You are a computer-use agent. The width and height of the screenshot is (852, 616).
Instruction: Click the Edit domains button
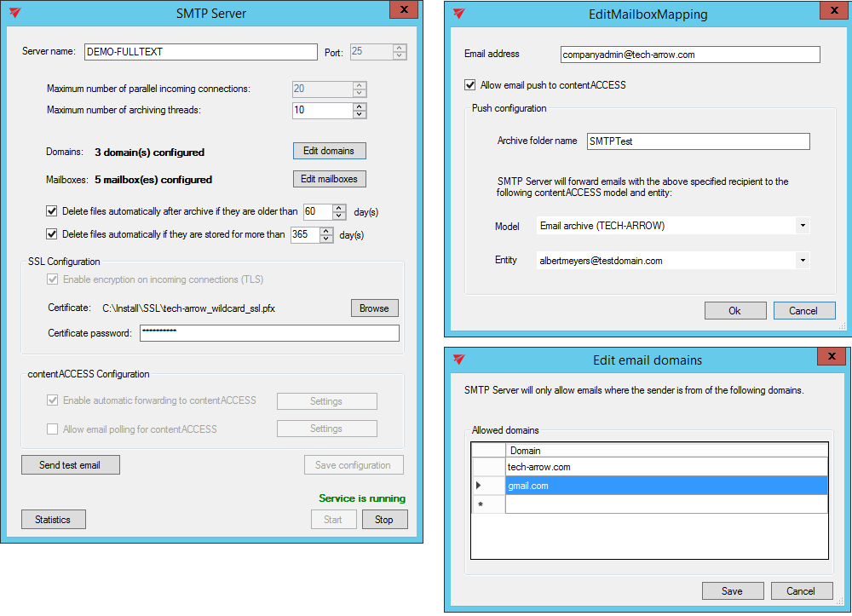[x=329, y=151]
